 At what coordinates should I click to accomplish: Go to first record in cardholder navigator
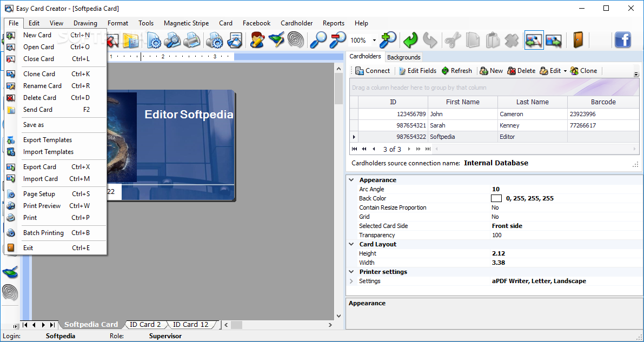point(355,149)
